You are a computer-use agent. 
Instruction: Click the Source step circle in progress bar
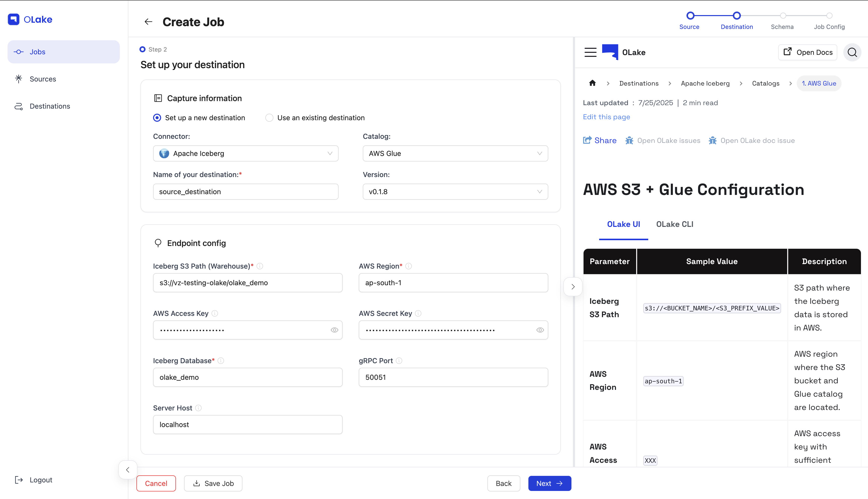[x=690, y=16]
